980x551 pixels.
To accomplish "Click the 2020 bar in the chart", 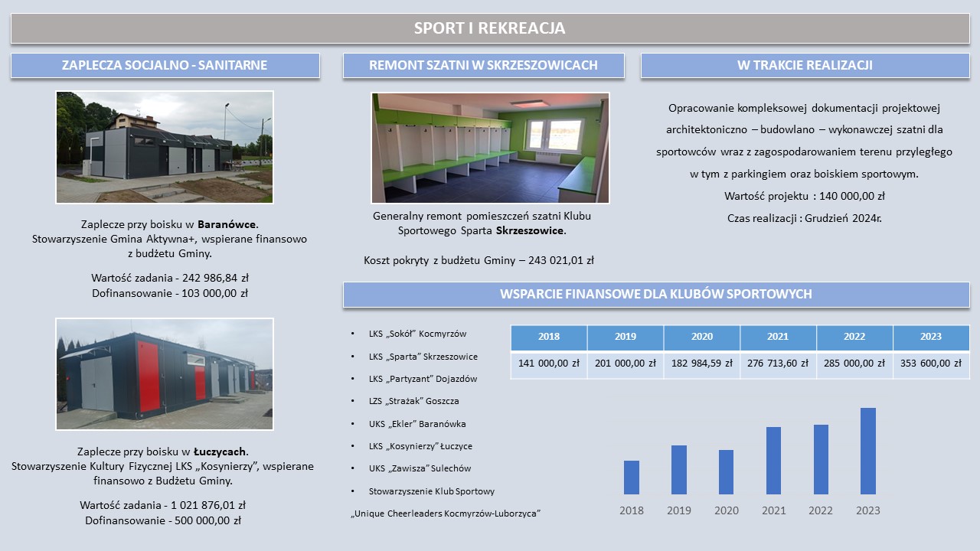I will pos(726,472).
